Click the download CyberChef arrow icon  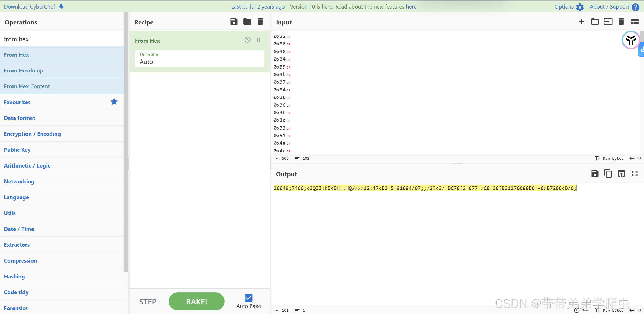coord(61,7)
